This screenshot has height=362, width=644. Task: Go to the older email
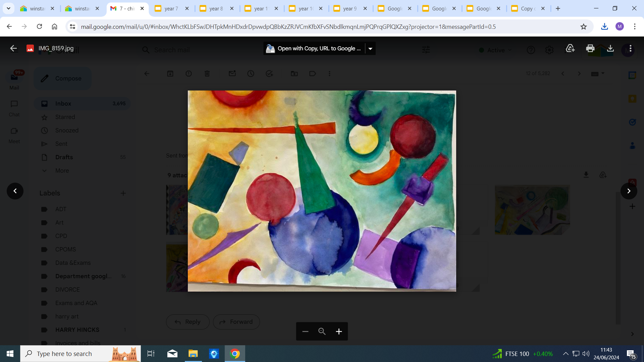579,73
